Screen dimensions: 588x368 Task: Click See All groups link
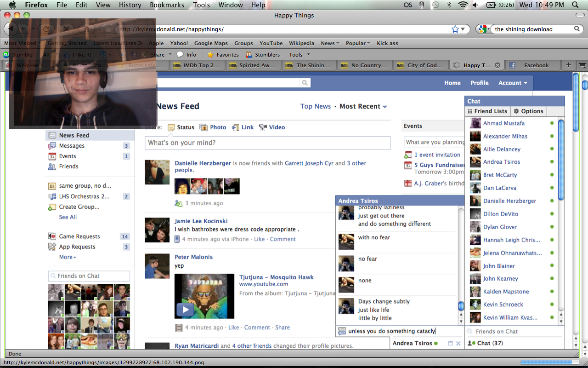pos(68,217)
